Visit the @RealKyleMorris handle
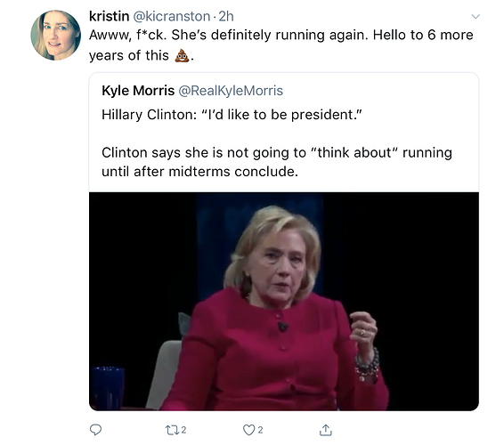Image resolution: width=504 pixels, height=445 pixels. tap(231, 91)
